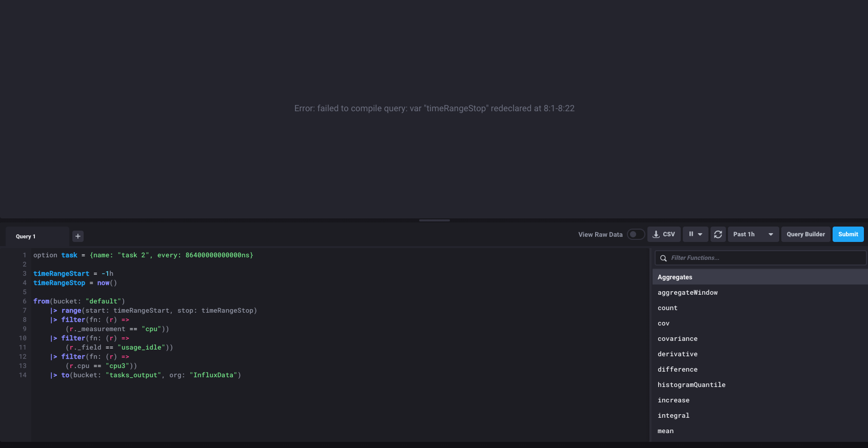Open the Past 1h time range dropdown
Viewport: 868px width, 448px height.
(x=753, y=234)
